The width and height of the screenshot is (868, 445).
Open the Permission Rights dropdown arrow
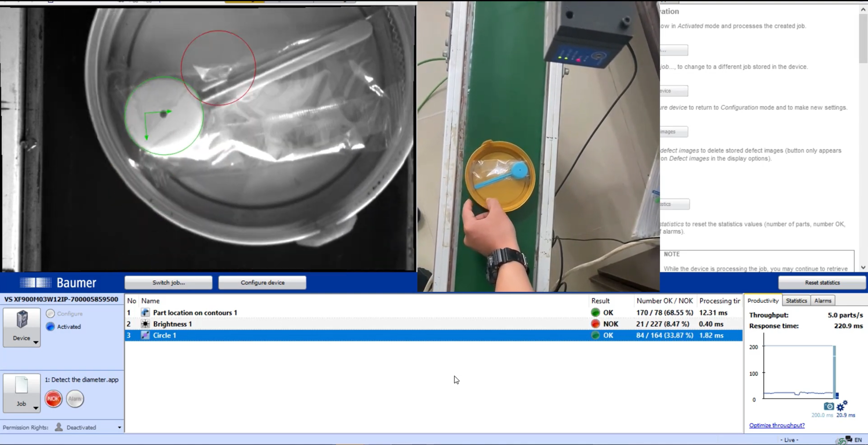pos(119,427)
